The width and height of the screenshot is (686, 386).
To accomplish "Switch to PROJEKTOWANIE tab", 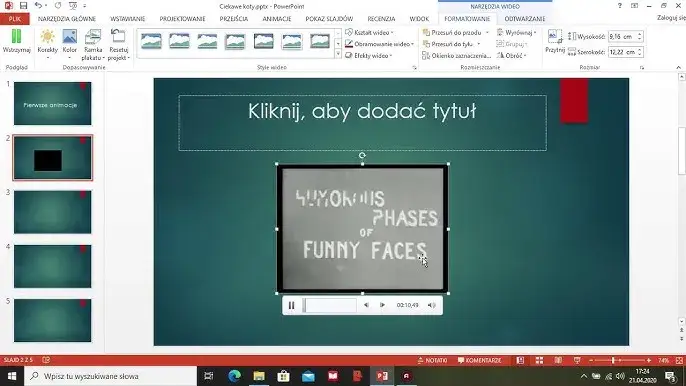I will pos(182,19).
